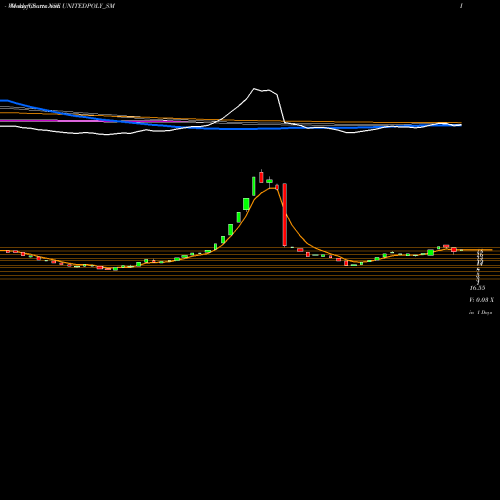This screenshot has height=500, width=500.
Task: Click the V: 0.03 X volume label
Action: 481,300
